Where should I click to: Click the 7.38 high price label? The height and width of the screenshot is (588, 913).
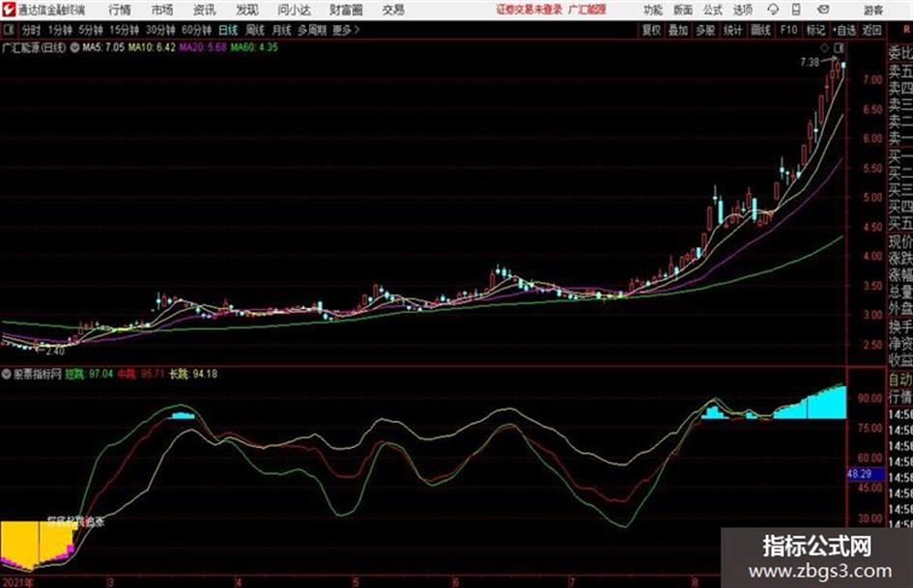(x=810, y=62)
